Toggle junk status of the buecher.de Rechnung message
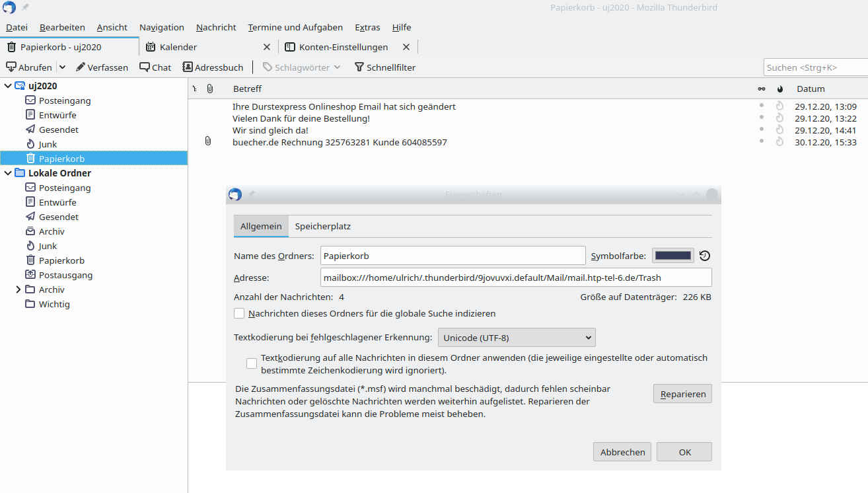The image size is (868, 493). [x=779, y=142]
